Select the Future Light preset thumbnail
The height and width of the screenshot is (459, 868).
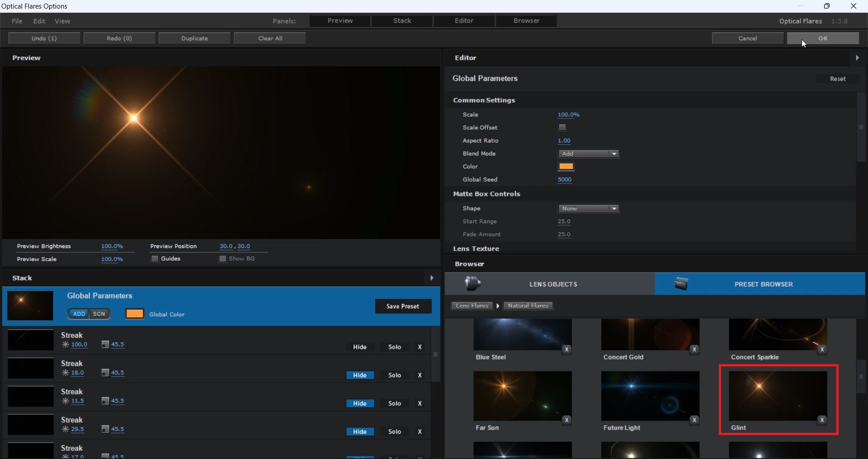click(651, 396)
